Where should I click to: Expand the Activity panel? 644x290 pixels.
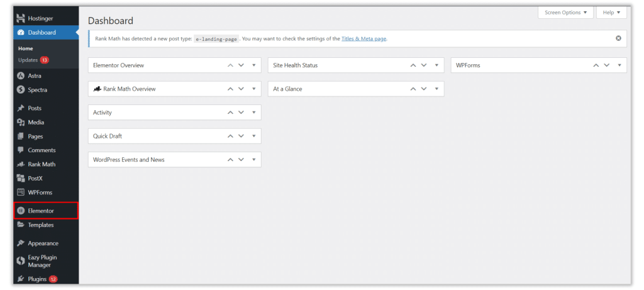[254, 113]
